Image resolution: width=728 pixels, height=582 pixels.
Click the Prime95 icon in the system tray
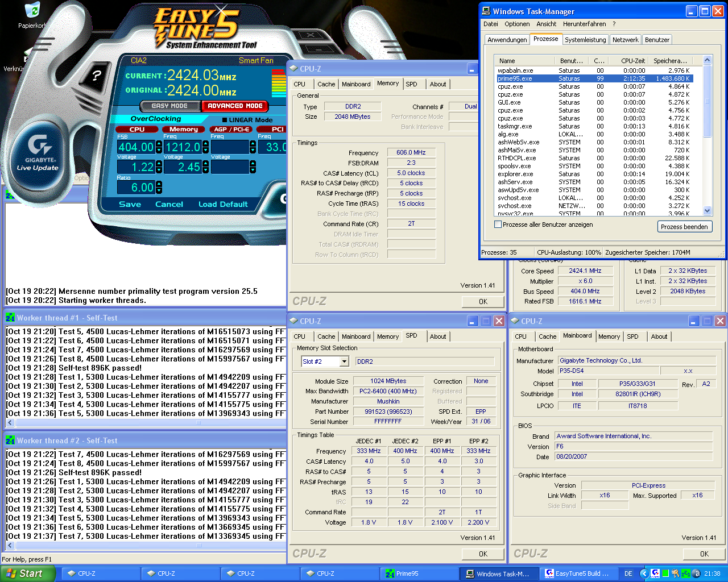click(685, 573)
